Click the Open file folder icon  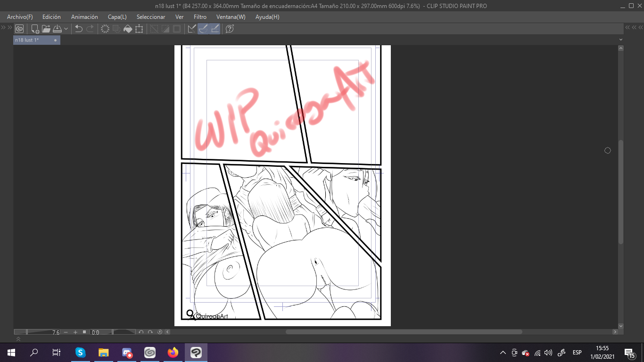click(x=46, y=29)
